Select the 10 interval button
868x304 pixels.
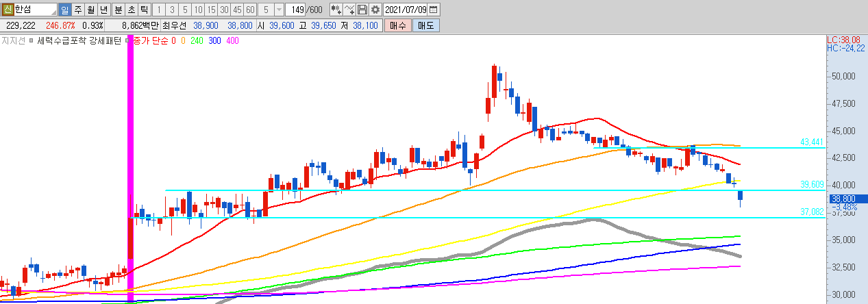click(x=197, y=10)
